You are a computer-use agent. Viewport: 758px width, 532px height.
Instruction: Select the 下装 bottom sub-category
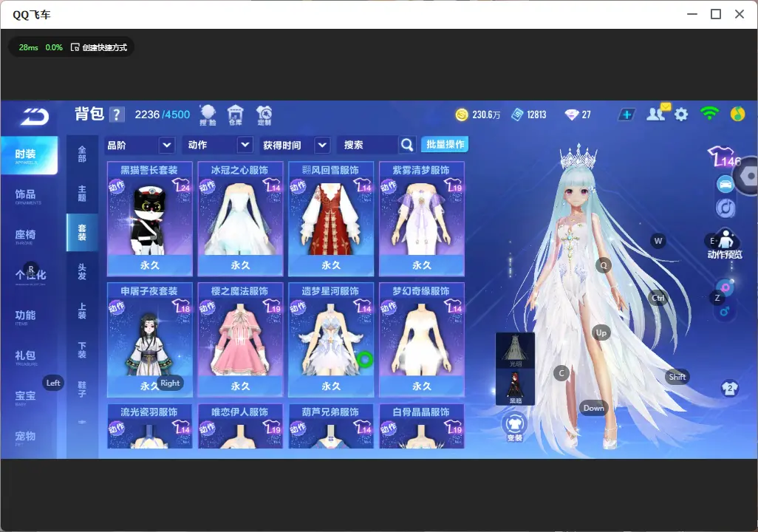click(82, 349)
